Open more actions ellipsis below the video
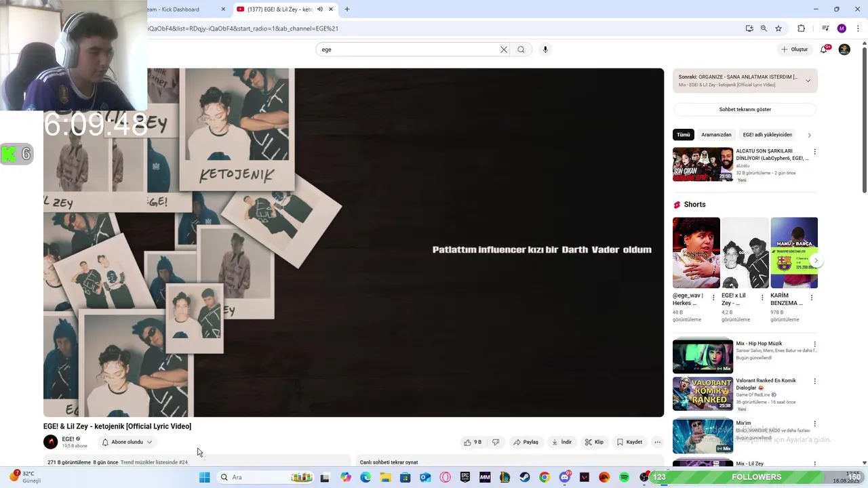 (657, 442)
